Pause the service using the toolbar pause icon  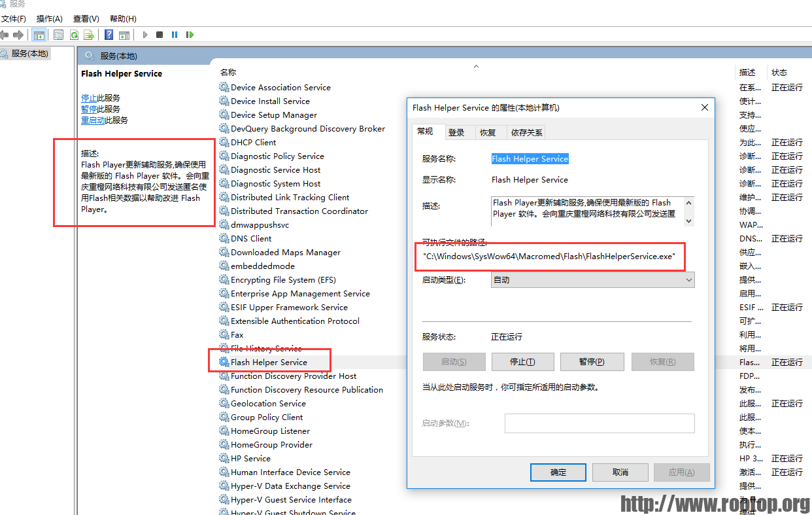tap(175, 35)
